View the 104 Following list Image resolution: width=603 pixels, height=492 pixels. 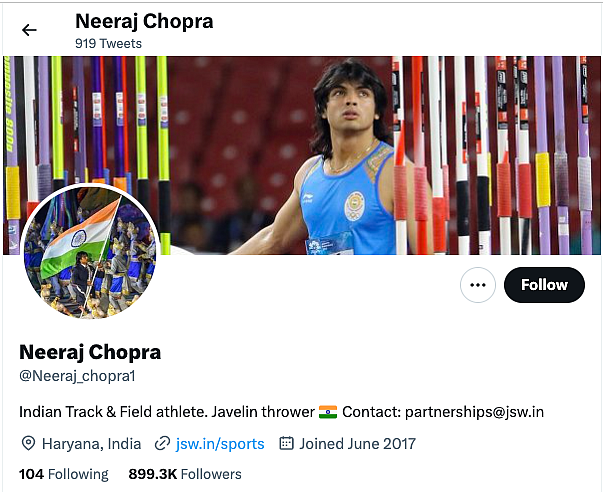coord(64,474)
